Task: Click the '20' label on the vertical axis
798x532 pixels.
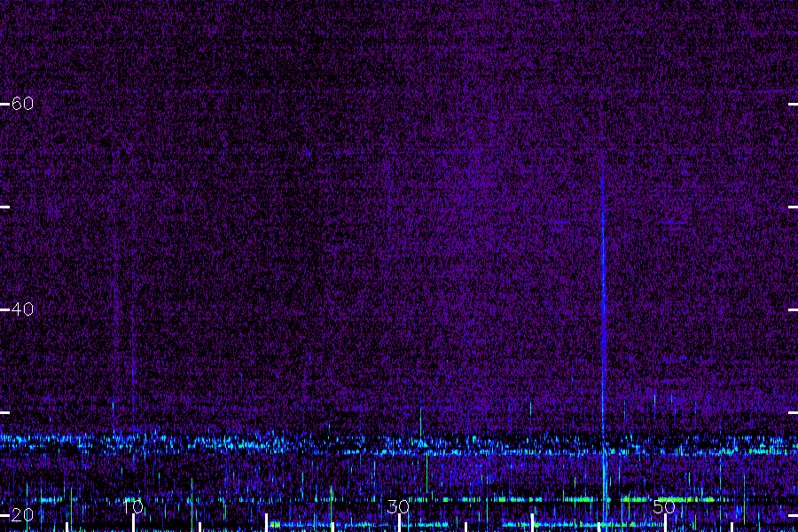Action: coord(22,514)
